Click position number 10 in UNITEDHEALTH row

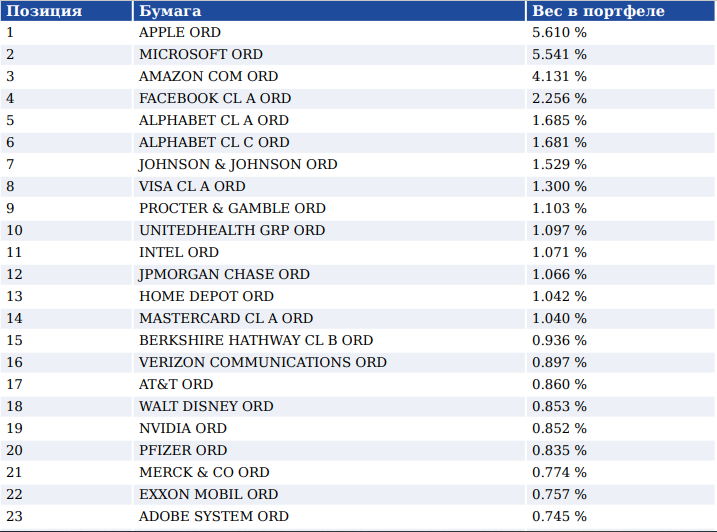tap(14, 230)
